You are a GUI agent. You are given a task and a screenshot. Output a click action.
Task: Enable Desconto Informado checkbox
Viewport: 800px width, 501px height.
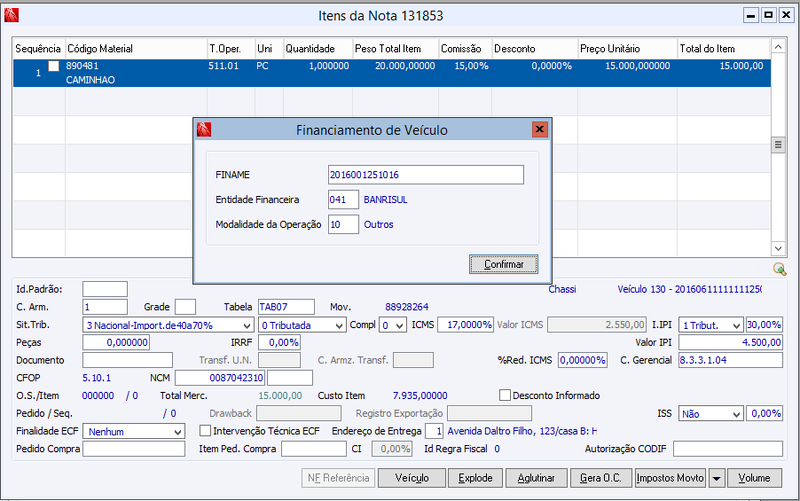(x=505, y=395)
